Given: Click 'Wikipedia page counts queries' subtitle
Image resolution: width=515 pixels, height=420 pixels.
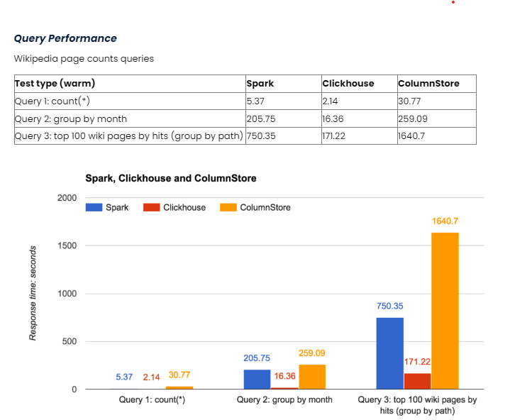Looking at the screenshot, I should coord(84,59).
